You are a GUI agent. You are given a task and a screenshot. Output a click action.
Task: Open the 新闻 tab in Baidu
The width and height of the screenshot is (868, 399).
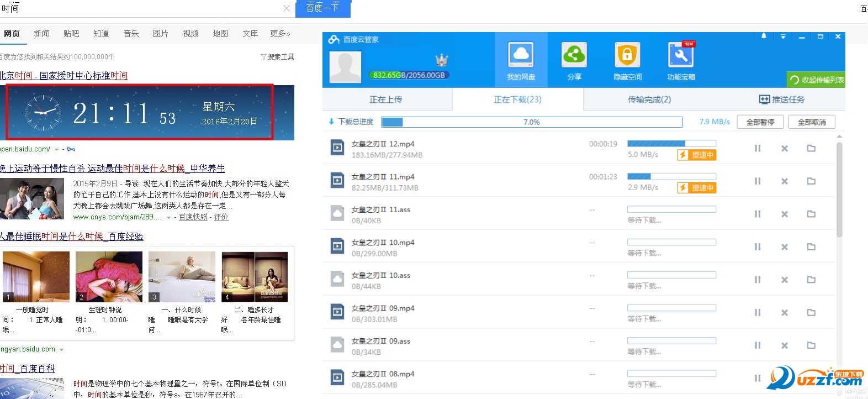pos(41,34)
